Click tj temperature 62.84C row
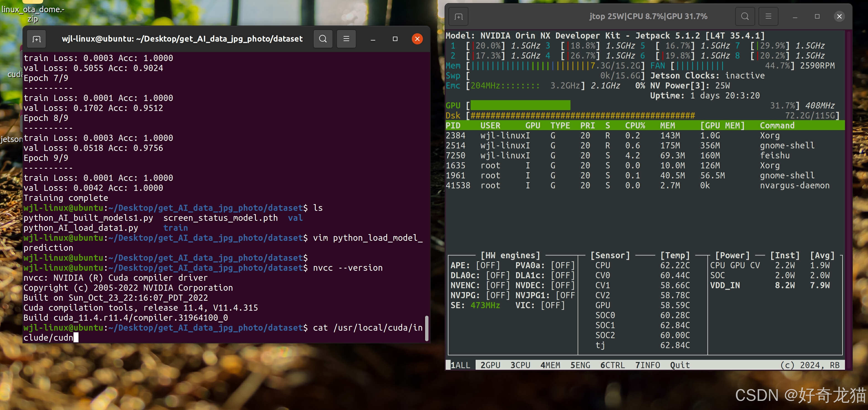This screenshot has width=868, height=410. (643, 345)
